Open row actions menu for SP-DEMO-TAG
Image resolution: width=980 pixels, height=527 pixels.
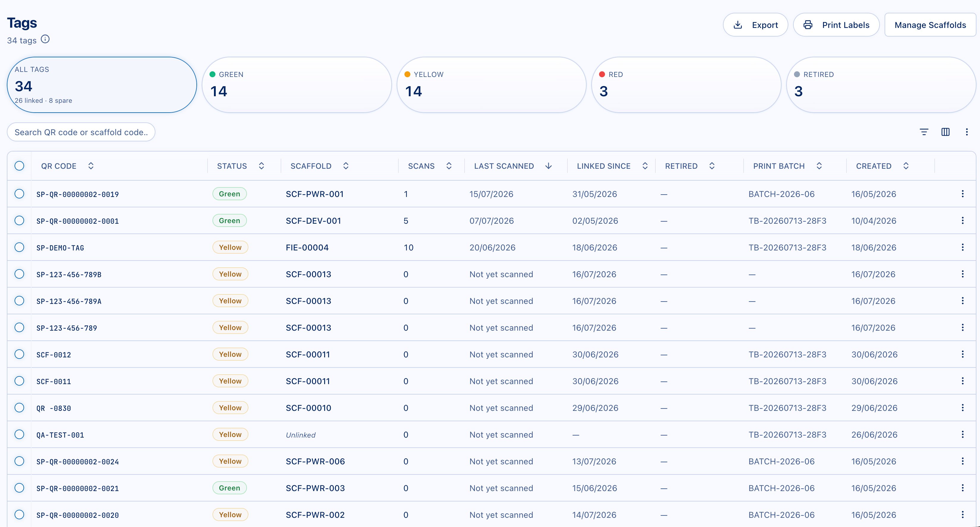point(962,247)
